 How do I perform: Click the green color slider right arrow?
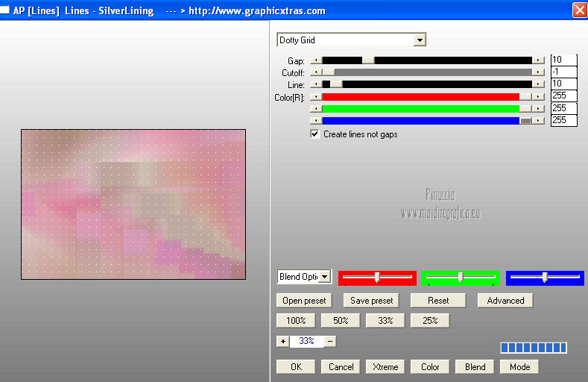[x=539, y=109]
